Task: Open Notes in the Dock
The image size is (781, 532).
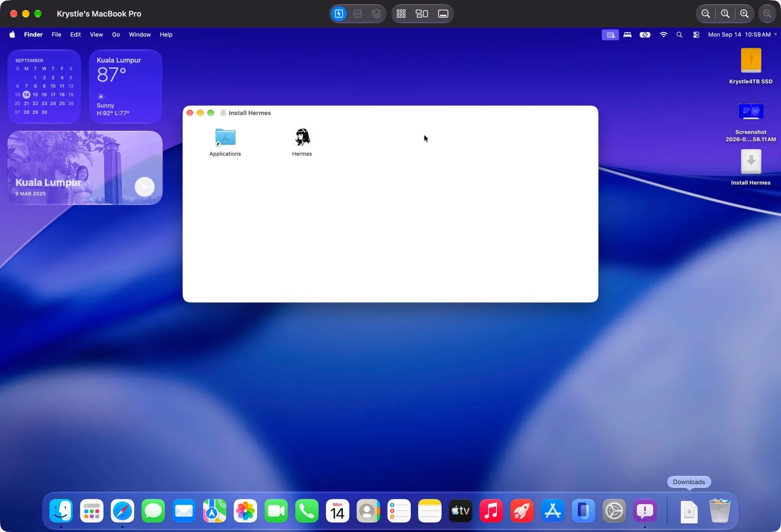Action: coord(430,510)
